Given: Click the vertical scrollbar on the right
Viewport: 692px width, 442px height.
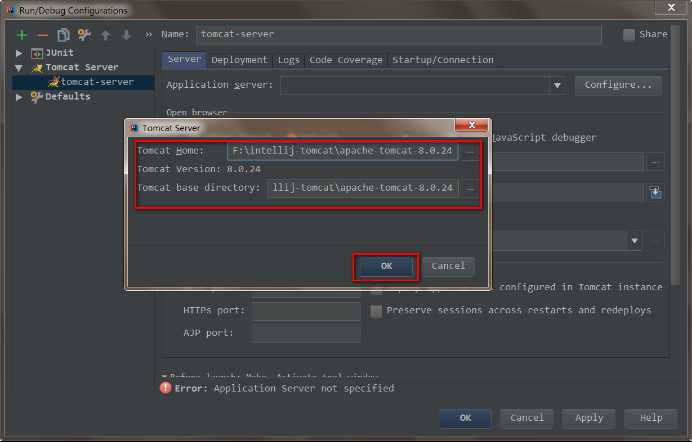Looking at the screenshot, I should pyautogui.click(x=675, y=154).
